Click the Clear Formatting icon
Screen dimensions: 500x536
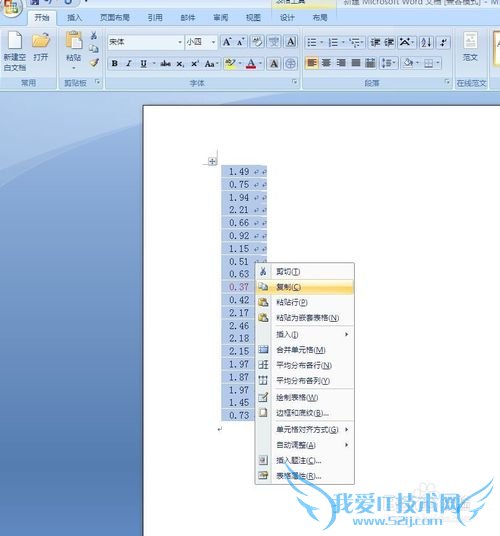tap(257, 42)
